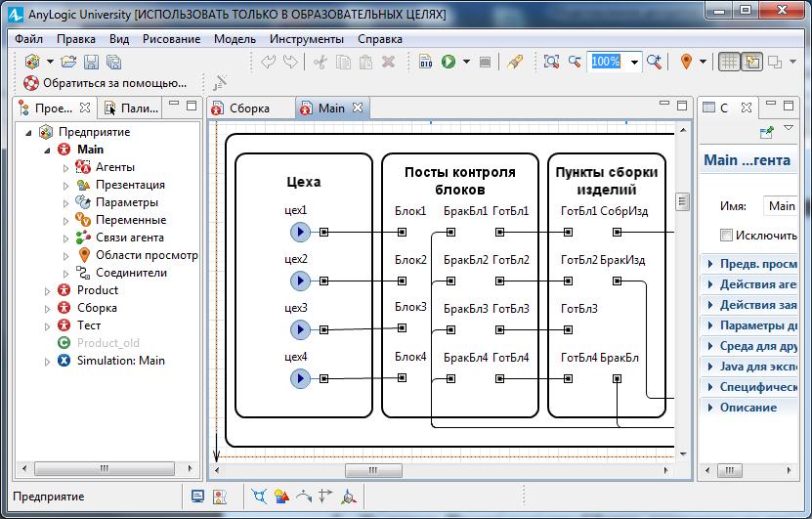
Task: Click the Paste clipboard icon
Action: (365, 63)
